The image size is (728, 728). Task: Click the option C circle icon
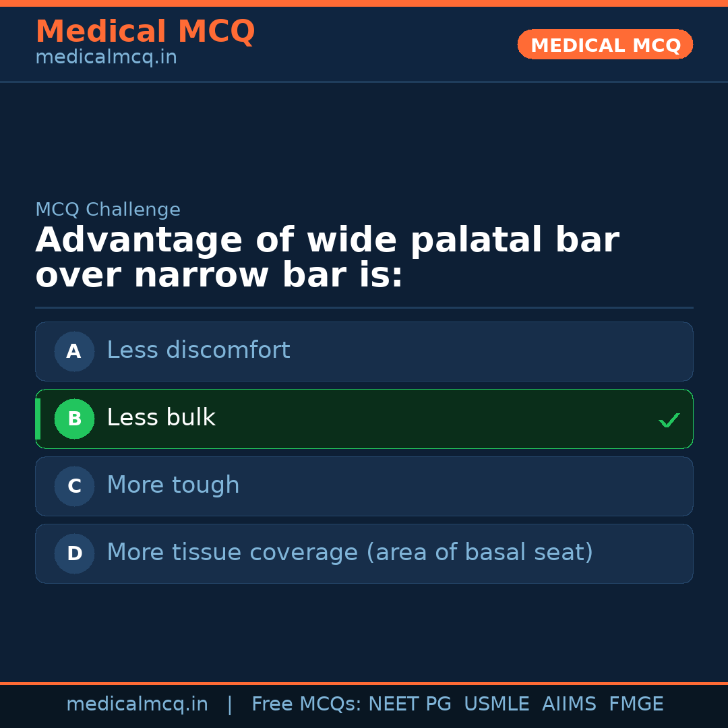pyautogui.click(x=74, y=486)
